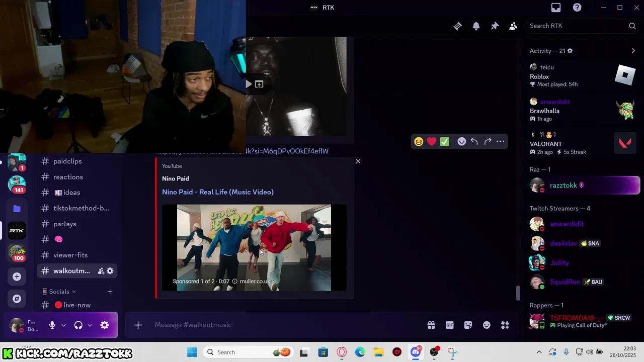Open the server with 141 notifications
644x362 pixels.
pyautogui.click(x=17, y=185)
